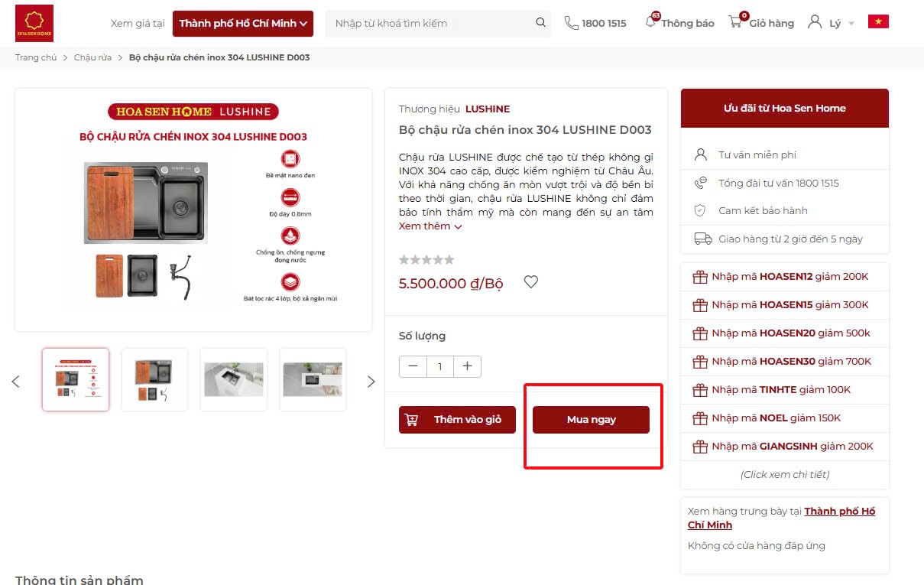This screenshot has height=585, width=924.
Task: Click gift icon beside HOASEN20 code
Action: coord(699,333)
